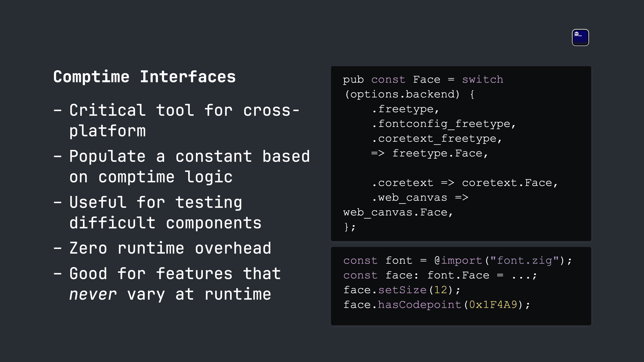The image size is (644, 362).
Task: Click "coretext.Face," in the code block
Action: (510, 183)
